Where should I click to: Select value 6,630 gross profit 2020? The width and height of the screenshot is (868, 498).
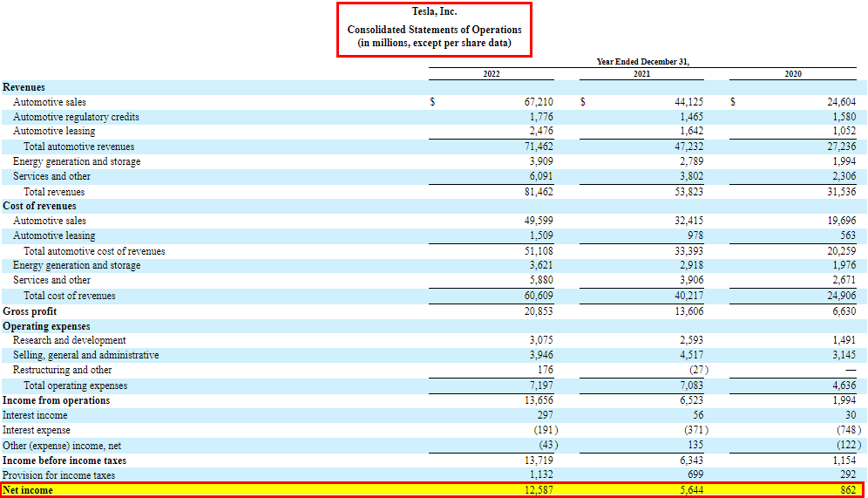tap(844, 311)
